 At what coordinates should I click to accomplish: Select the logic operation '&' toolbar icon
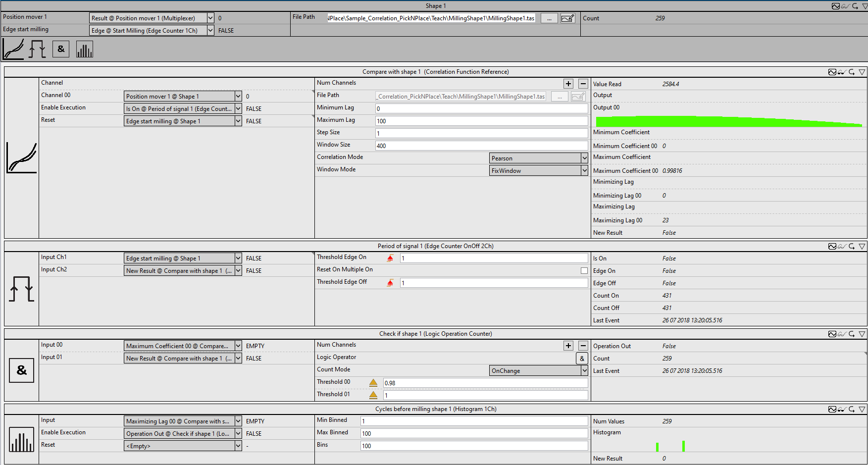pyautogui.click(x=61, y=49)
